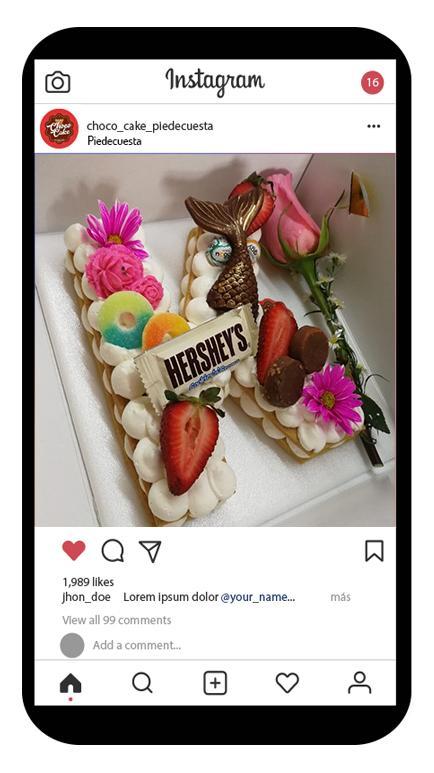The width and height of the screenshot is (434, 773).
Task: Tap the comment speech bubble icon
Action: (112, 551)
